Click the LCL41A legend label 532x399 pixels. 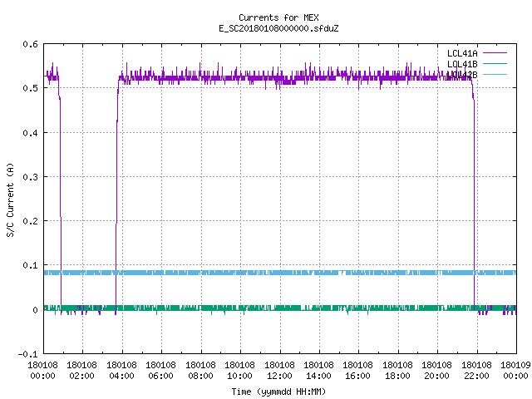(x=462, y=53)
